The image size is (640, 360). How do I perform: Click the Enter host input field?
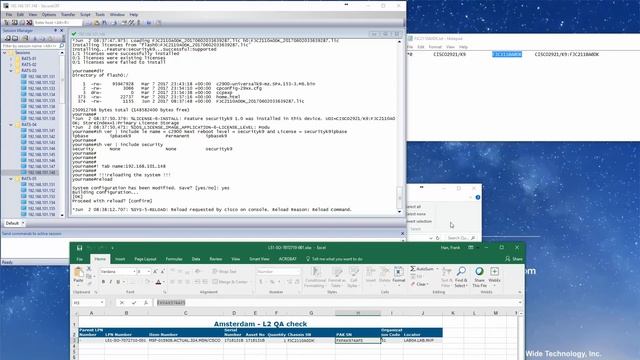coord(57,22)
